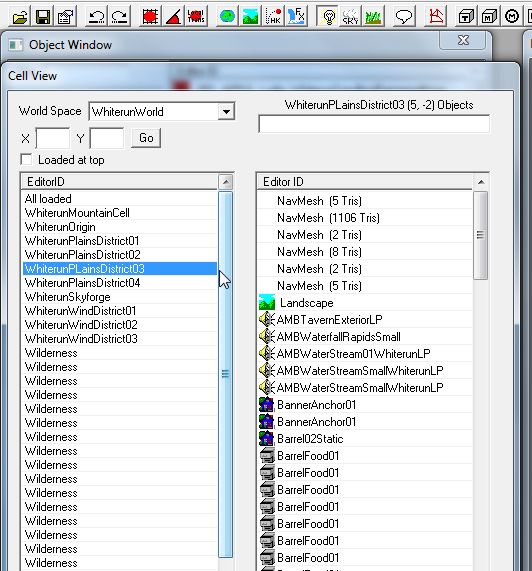This screenshot has height=571, width=532.
Task: Select the WhiterunOrigin cell
Action: tap(119, 227)
